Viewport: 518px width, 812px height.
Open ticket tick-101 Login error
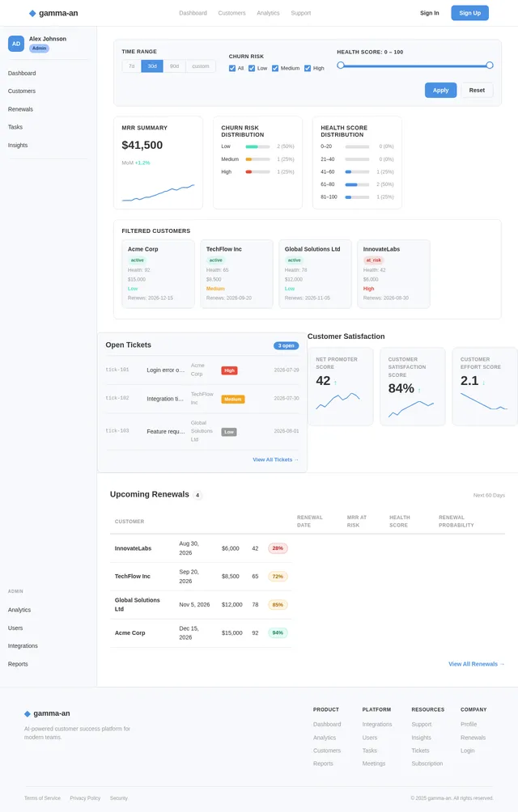202,370
